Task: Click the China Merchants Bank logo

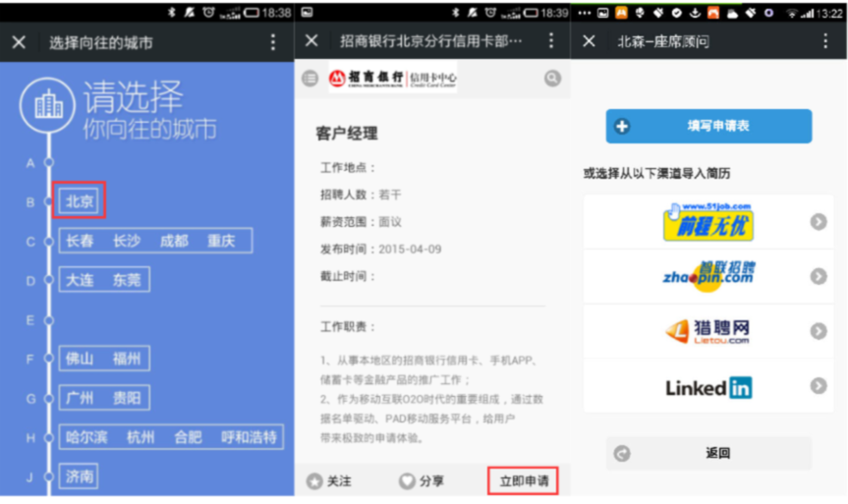Action: click(393, 79)
